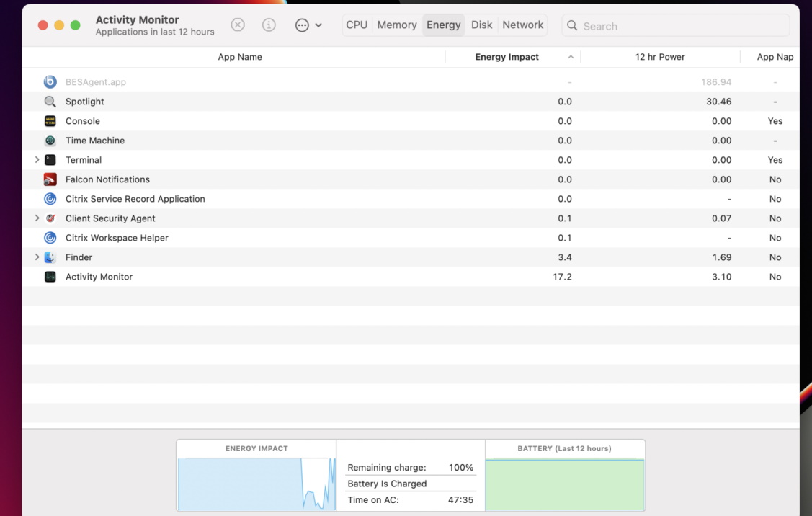Click the Time on AC 47:35 value
This screenshot has width=812, height=516.
point(460,500)
